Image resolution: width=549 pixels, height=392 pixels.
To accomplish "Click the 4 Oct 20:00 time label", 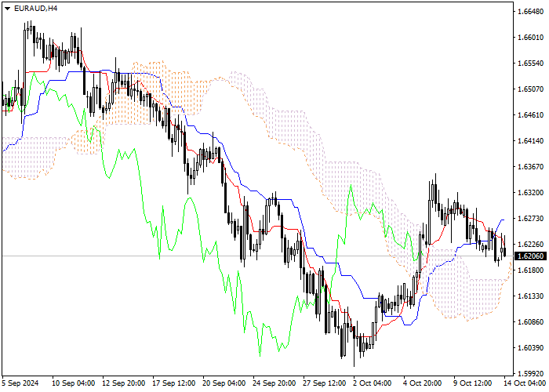I will tap(423, 383).
